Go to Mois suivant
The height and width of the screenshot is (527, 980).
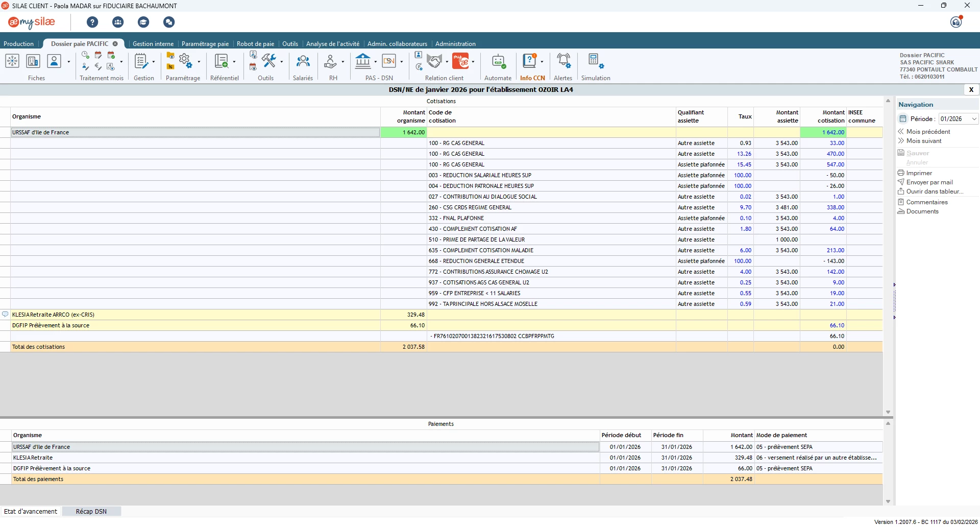point(923,141)
